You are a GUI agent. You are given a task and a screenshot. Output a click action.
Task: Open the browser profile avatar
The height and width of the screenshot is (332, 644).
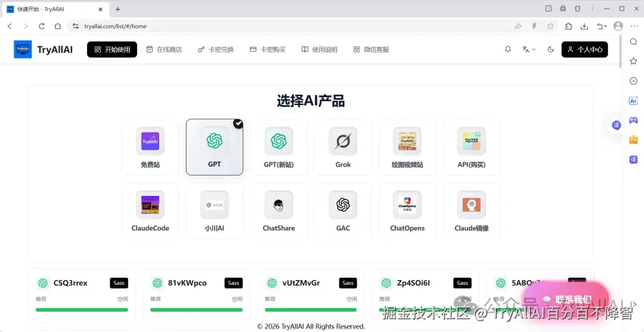click(618, 26)
